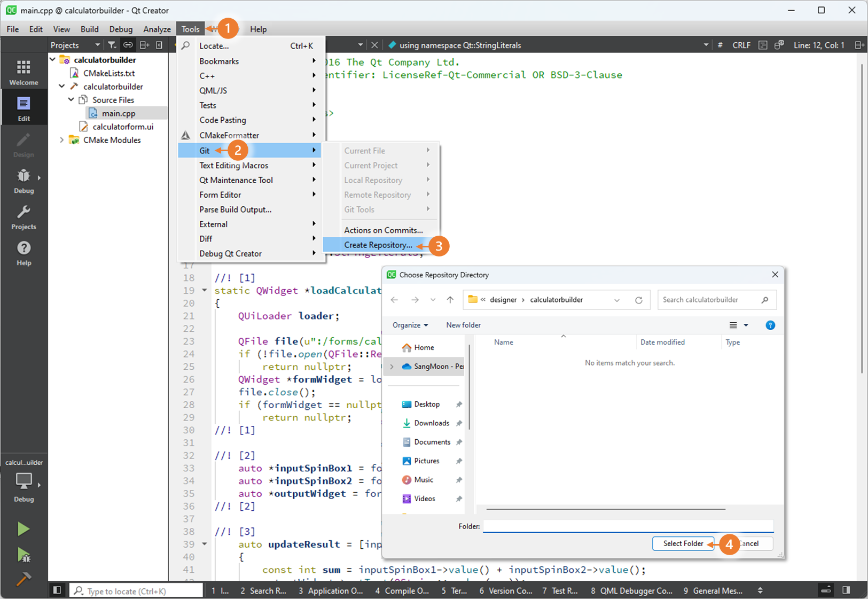Go back in repository dialog
The width and height of the screenshot is (868, 599).
coord(394,300)
